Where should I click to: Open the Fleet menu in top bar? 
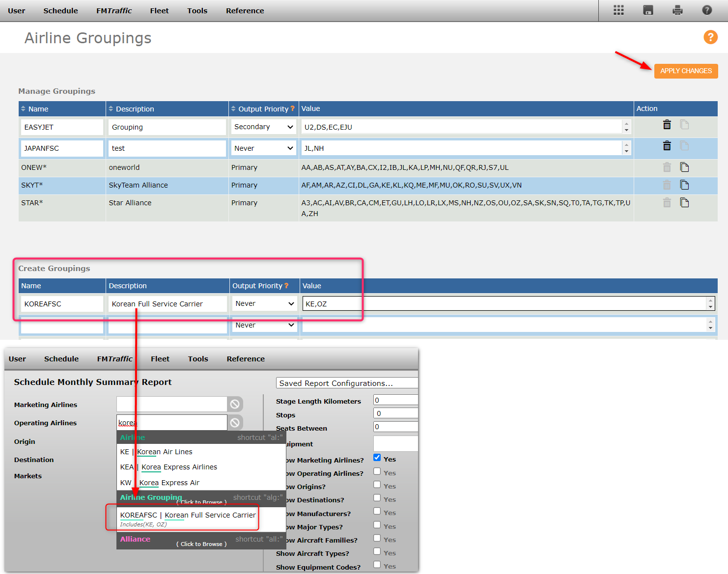[159, 11]
